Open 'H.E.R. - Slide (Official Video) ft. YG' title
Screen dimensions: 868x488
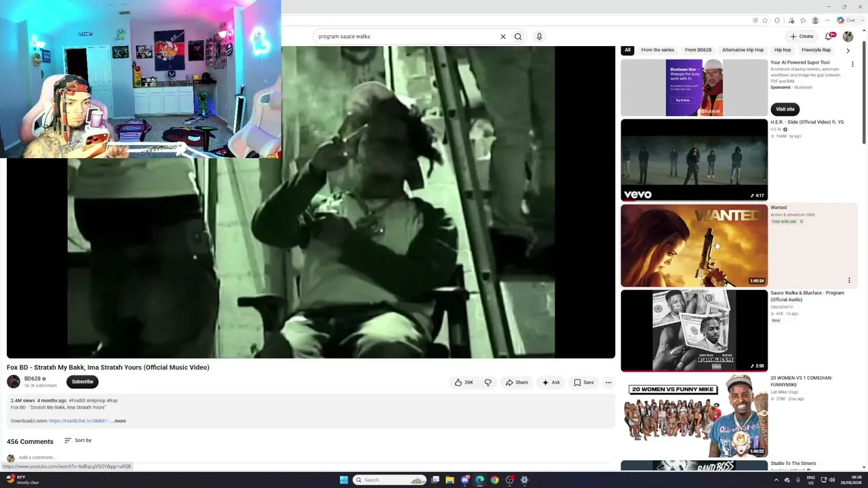pos(807,122)
